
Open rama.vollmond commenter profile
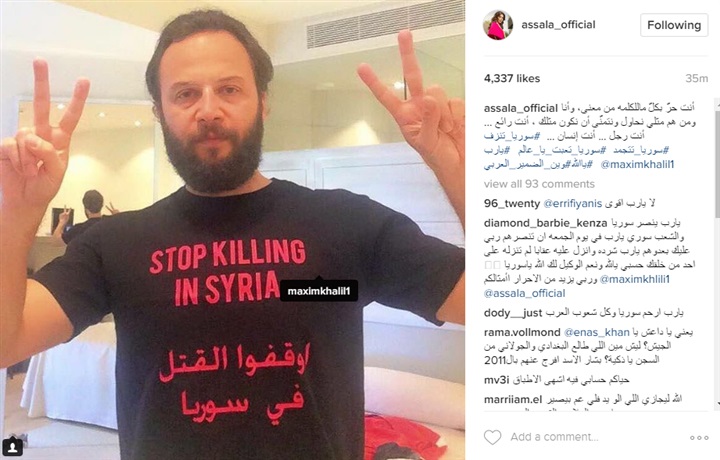[x=522, y=332]
